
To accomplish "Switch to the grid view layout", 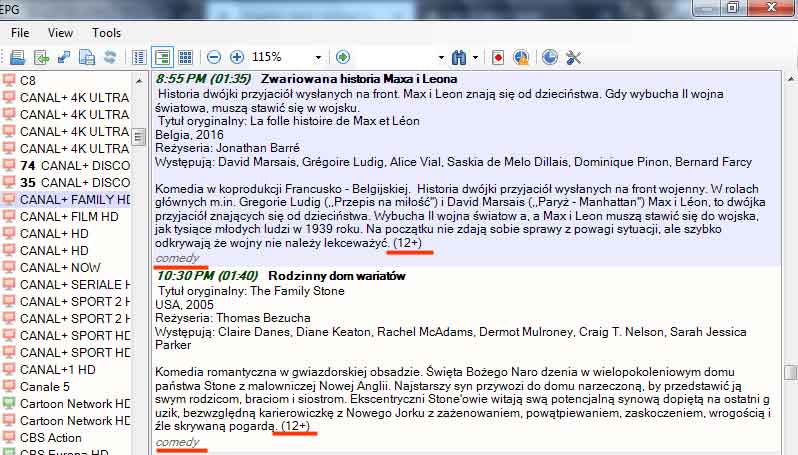I will tap(183, 57).
